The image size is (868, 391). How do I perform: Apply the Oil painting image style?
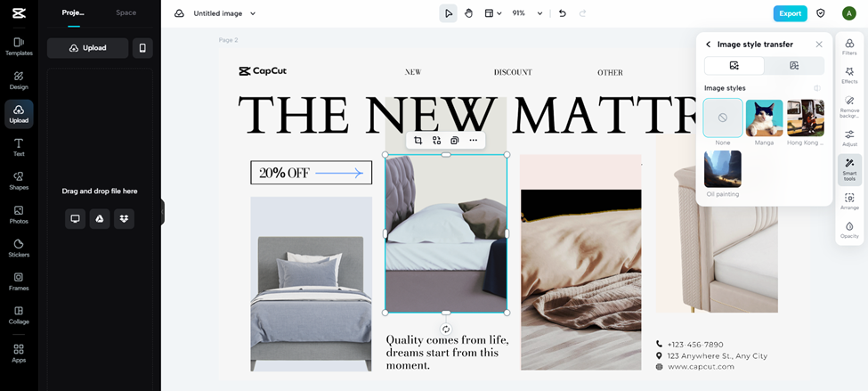pos(722,169)
